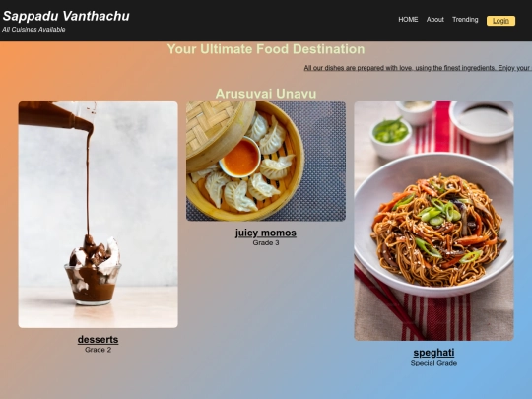Click the Sappadu Vanthachu site title
Viewport: 532px width, 399px height.
(66, 16)
